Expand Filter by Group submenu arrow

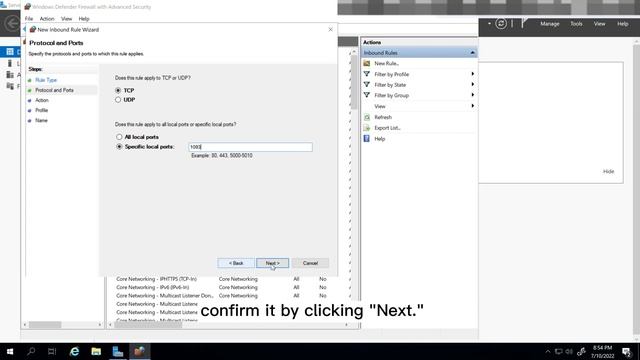coord(473,95)
